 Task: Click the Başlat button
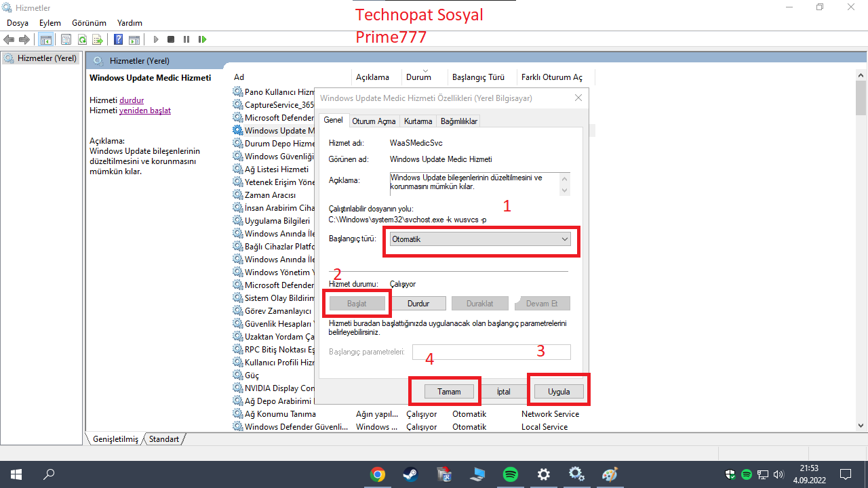coord(357,304)
